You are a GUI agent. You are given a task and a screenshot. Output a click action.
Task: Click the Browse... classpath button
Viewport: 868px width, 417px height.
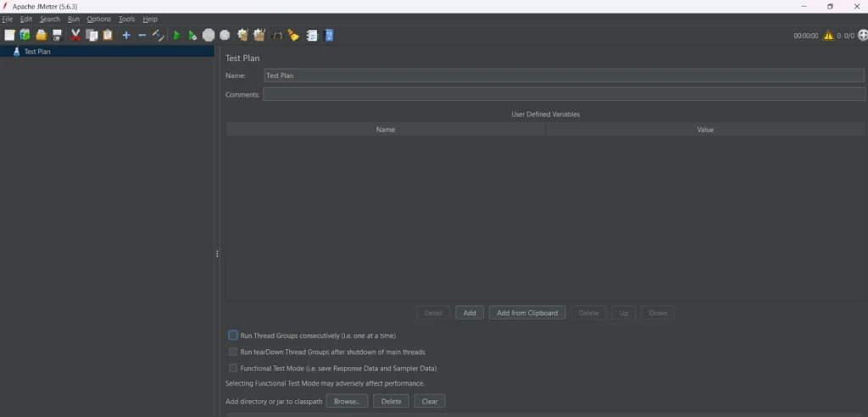[347, 402]
